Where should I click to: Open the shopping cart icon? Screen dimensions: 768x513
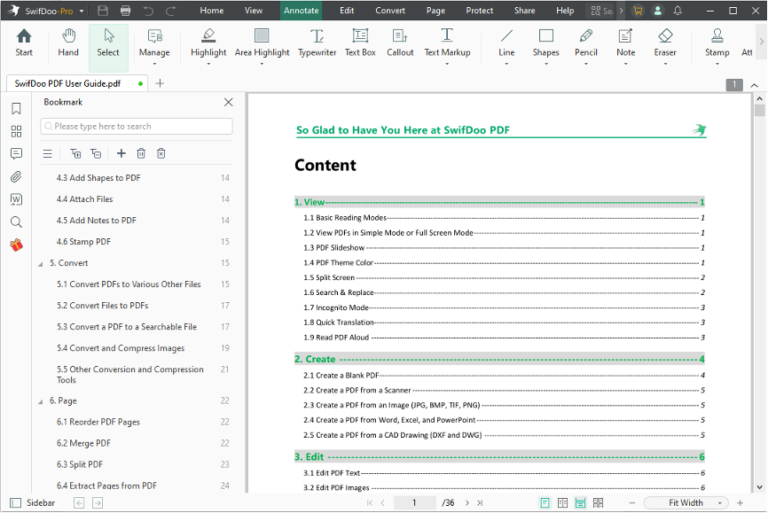tap(637, 10)
